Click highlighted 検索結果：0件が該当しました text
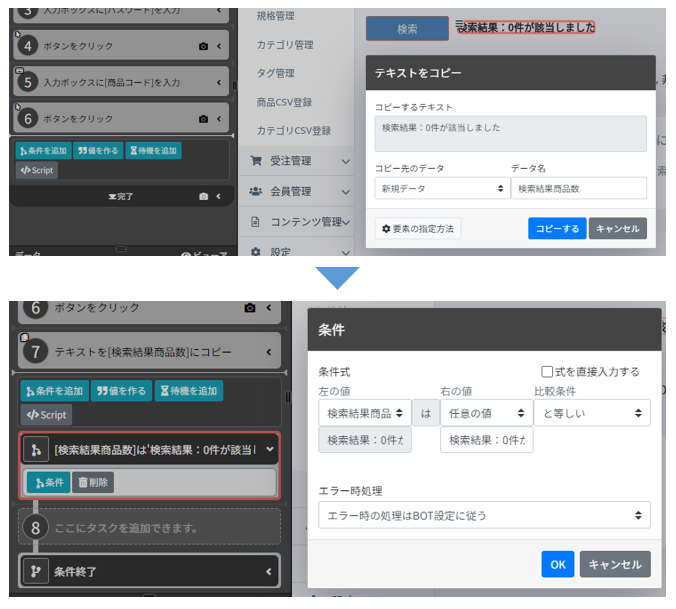The height and width of the screenshot is (609, 676). pos(526,27)
